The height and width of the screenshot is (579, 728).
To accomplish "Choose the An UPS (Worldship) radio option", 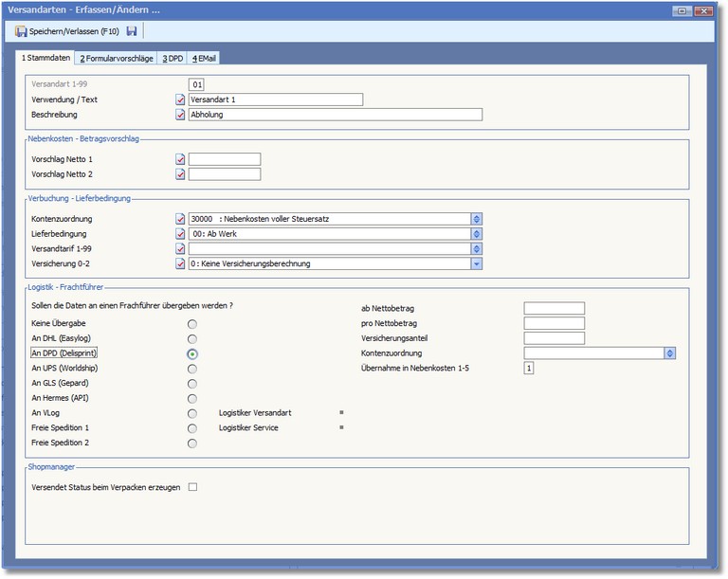I will [192, 369].
